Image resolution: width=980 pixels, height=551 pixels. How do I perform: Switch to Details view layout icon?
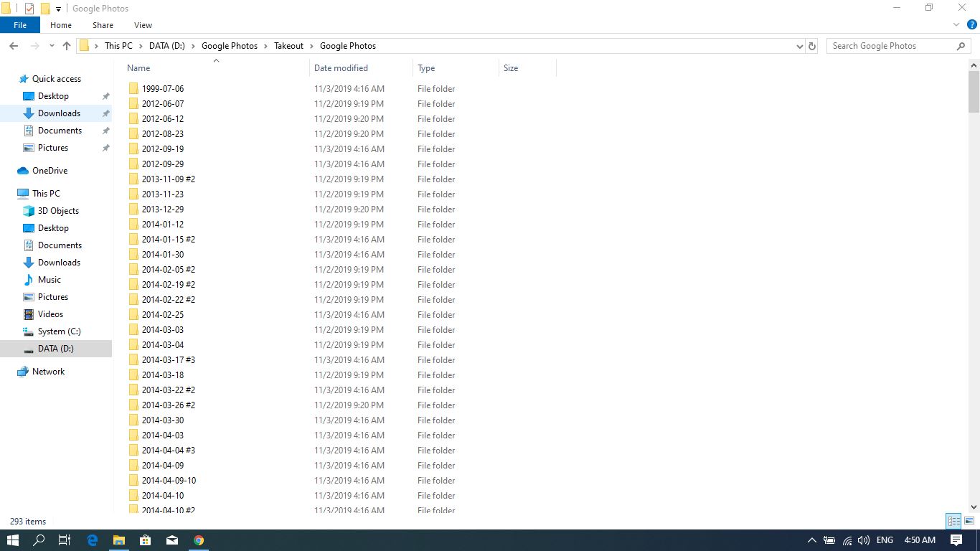pyautogui.click(x=953, y=522)
